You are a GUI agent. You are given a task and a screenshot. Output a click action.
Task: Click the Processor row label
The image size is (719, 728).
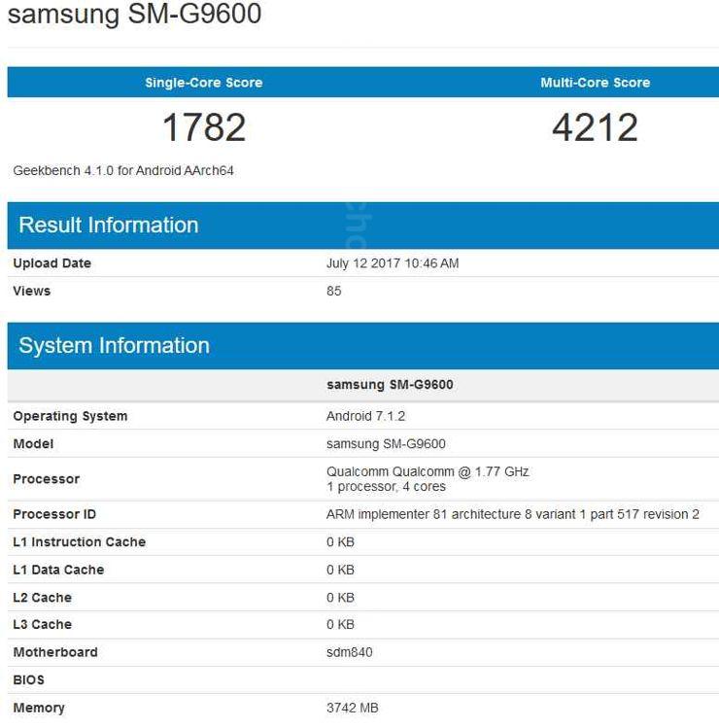[47, 479]
